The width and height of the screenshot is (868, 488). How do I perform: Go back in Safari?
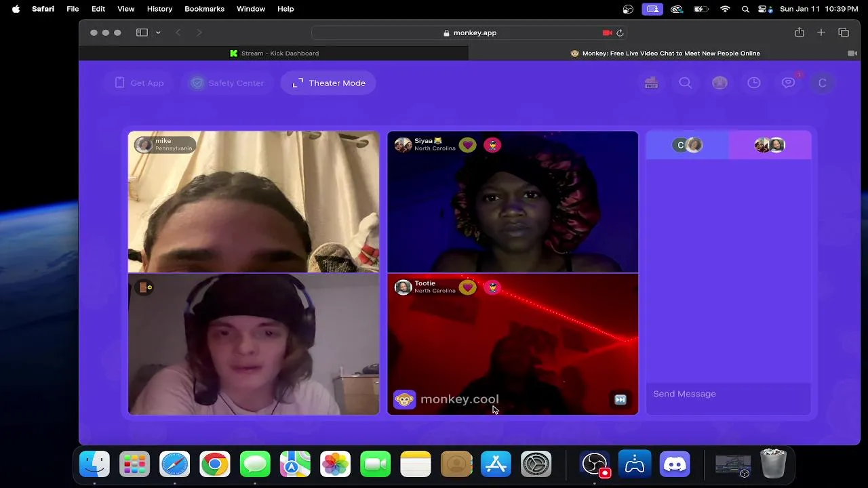click(178, 33)
